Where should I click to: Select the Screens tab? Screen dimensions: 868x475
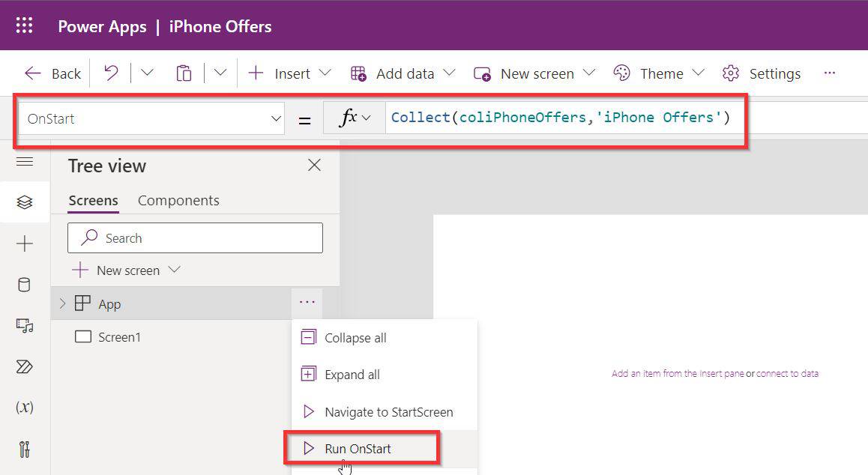[93, 200]
